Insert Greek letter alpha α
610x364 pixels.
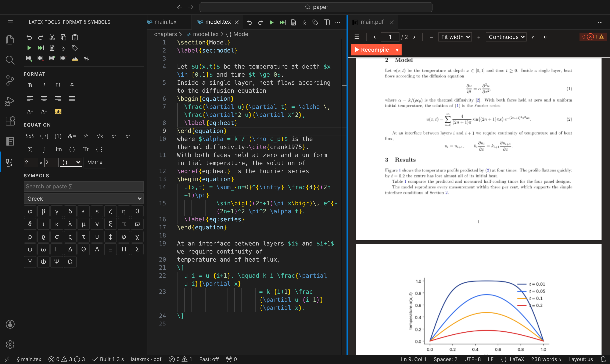30,211
